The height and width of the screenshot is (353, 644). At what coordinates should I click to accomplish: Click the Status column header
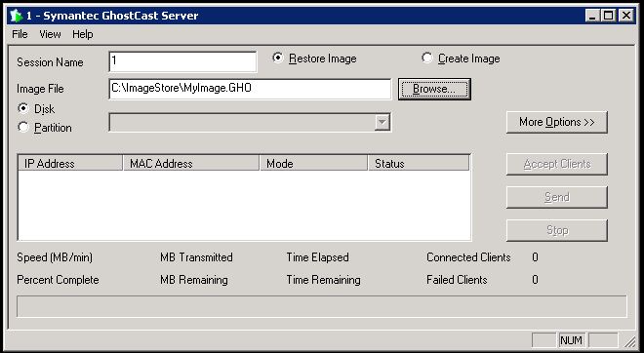pyautogui.click(x=419, y=164)
